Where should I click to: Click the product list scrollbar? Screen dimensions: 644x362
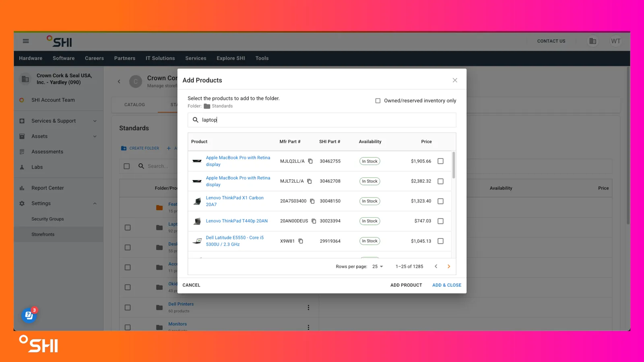point(454,165)
